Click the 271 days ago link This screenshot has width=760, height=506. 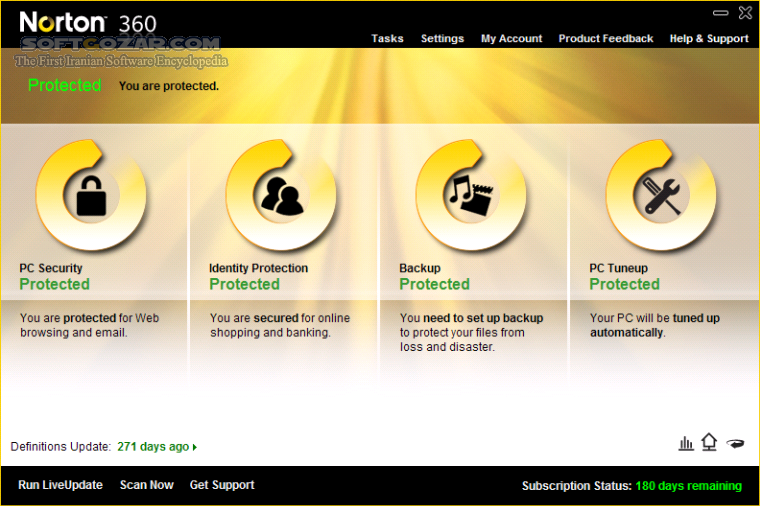pyautogui.click(x=153, y=446)
